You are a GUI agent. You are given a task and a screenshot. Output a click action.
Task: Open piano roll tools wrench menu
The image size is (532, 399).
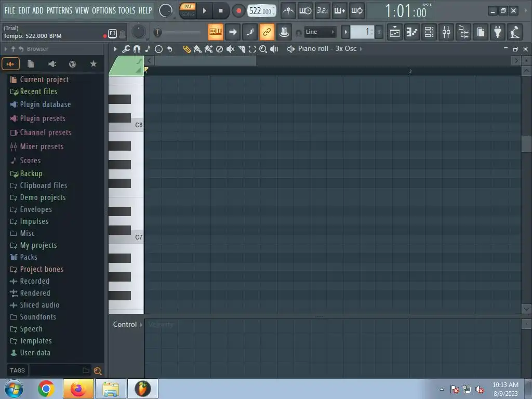(x=126, y=49)
